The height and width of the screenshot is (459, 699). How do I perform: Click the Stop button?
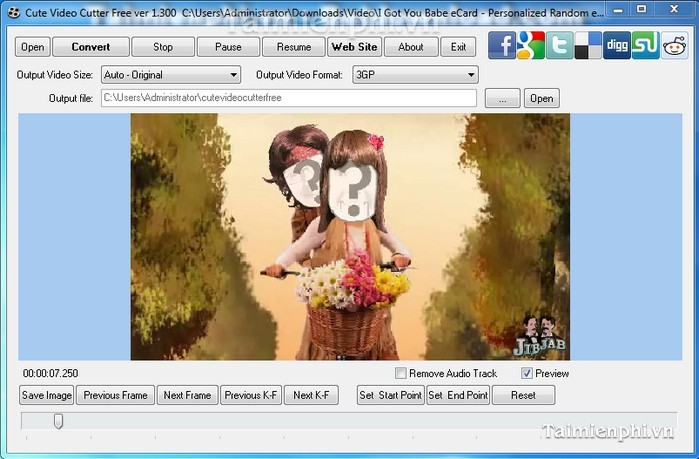coord(163,47)
